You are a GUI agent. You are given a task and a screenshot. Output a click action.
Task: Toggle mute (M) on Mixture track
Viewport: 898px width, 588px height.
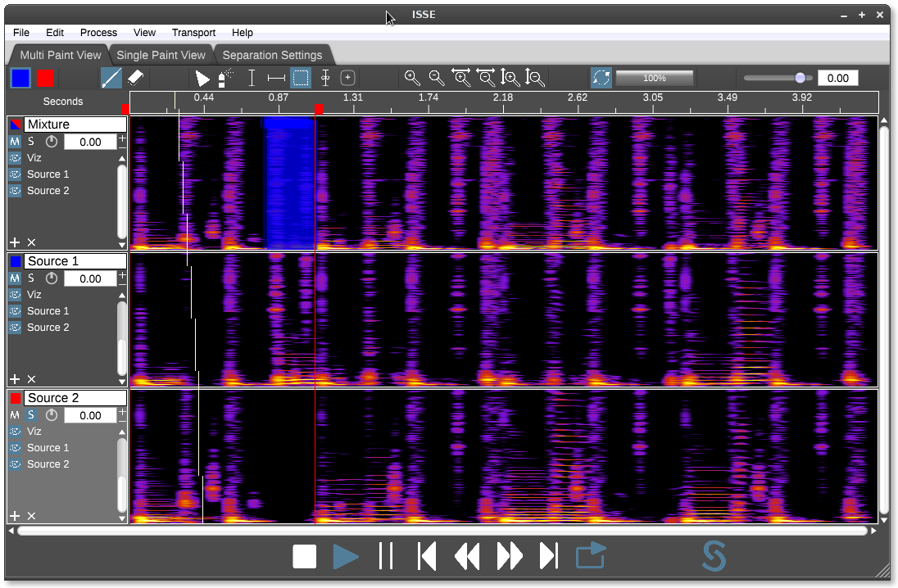pos(15,142)
